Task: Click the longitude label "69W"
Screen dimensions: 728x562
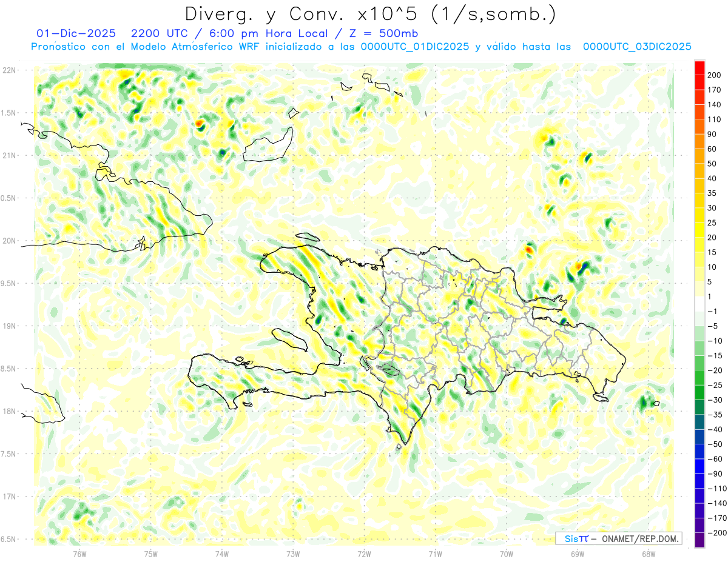Action: click(x=577, y=553)
